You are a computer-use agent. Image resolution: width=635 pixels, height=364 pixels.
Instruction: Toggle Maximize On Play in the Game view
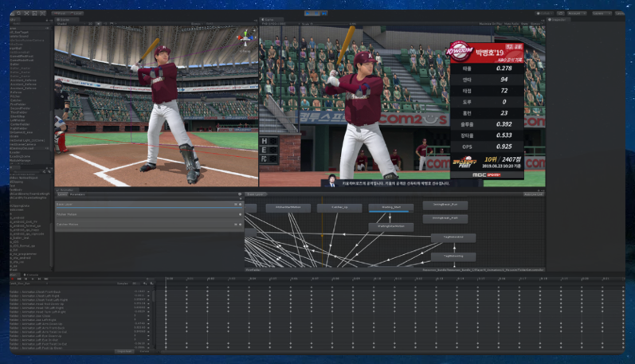click(491, 23)
